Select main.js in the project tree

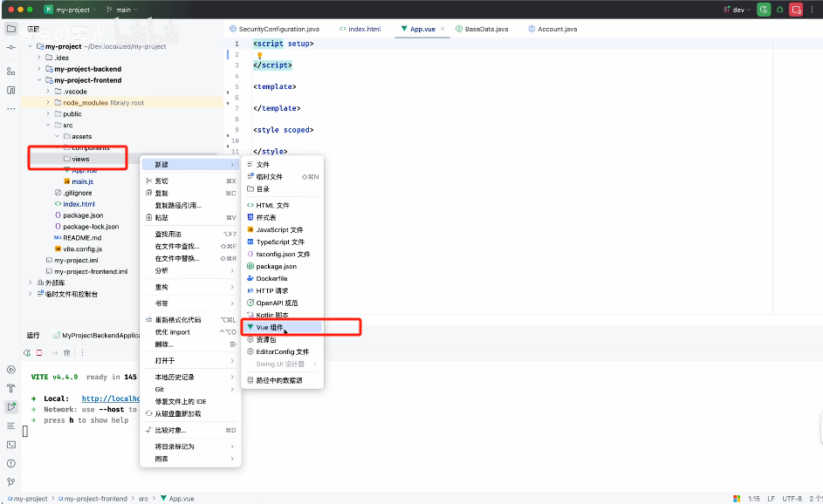point(79,181)
